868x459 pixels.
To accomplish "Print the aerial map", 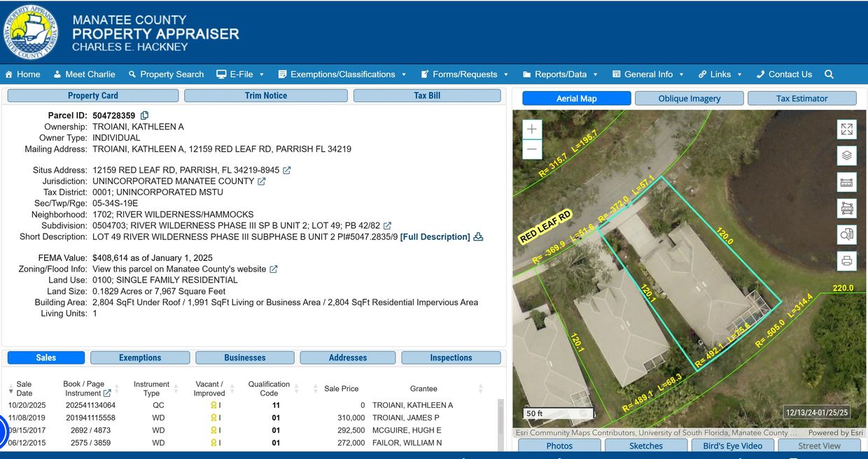I will point(846,261).
